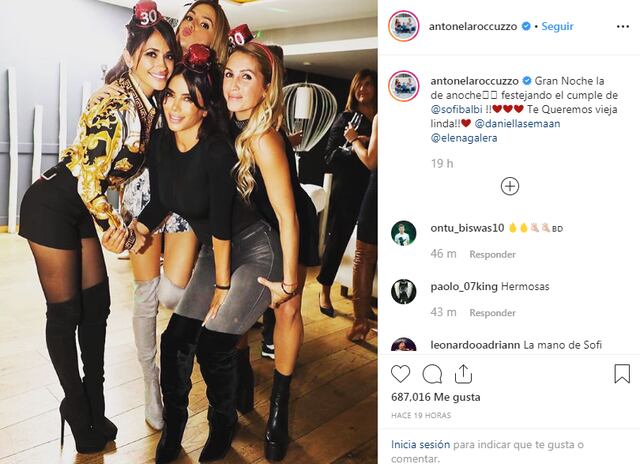Click Inicia sesión to log in

(x=420, y=444)
